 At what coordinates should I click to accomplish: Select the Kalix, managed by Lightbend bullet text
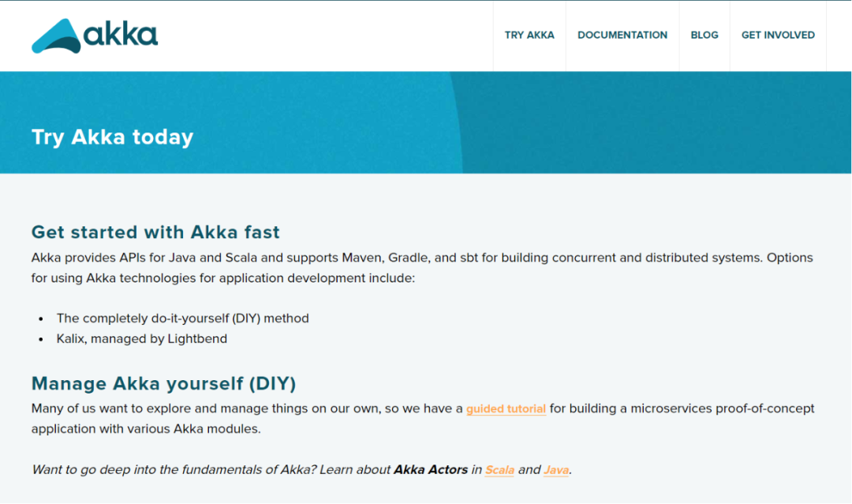tap(142, 339)
